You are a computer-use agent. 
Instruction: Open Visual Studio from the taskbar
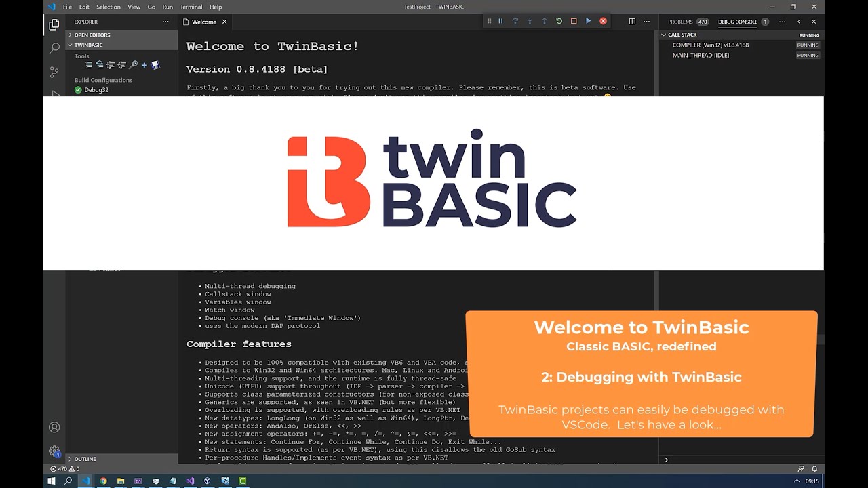[191, 481]
